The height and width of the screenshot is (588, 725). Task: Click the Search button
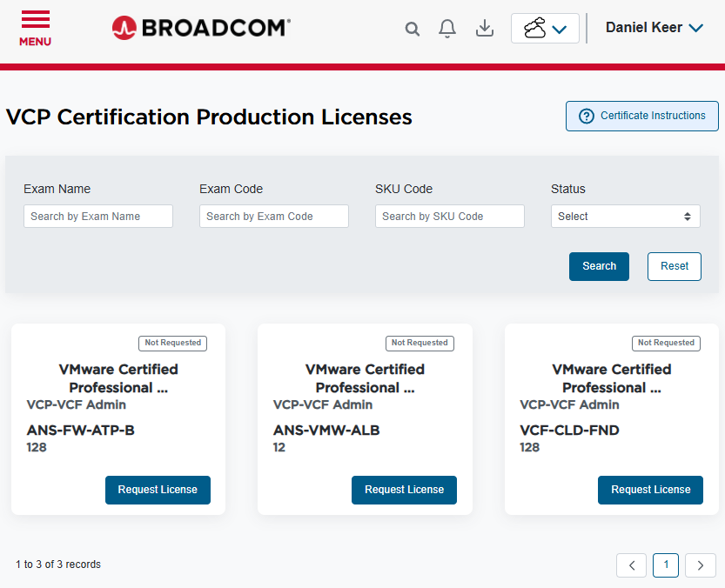pos(599,266)
